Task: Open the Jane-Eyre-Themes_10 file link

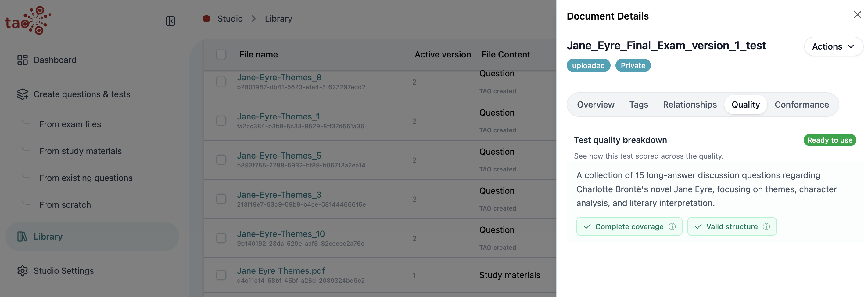Action: pyautogui.click(x=281, y=233)
